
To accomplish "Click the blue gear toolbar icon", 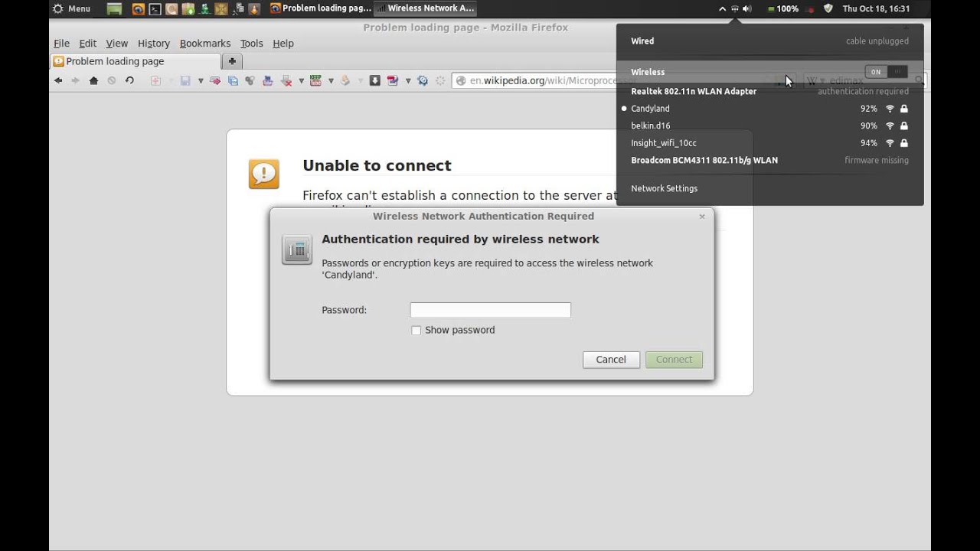I will point(422,80).
